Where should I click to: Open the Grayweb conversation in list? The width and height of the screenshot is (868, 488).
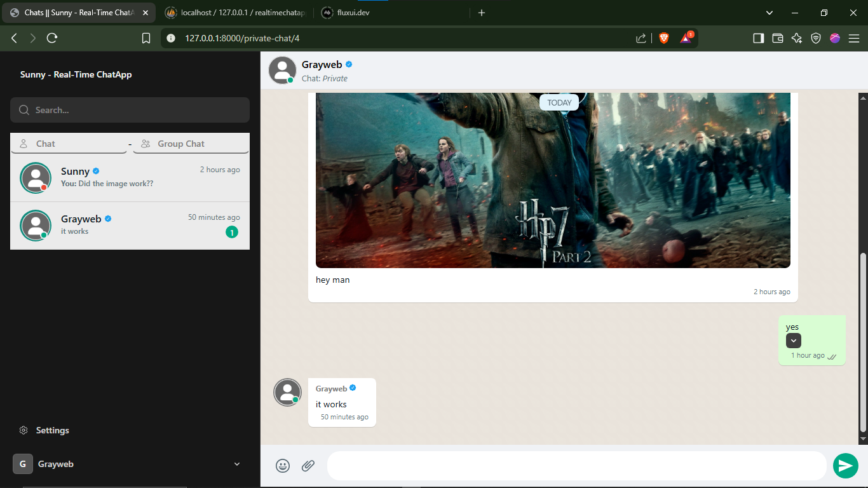tap(130, 226)
